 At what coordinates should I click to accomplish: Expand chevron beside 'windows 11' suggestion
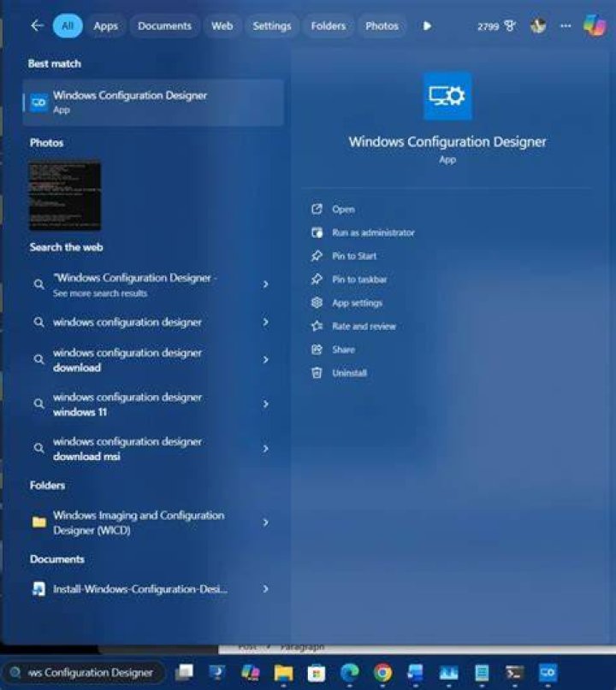tap(265, 404)
